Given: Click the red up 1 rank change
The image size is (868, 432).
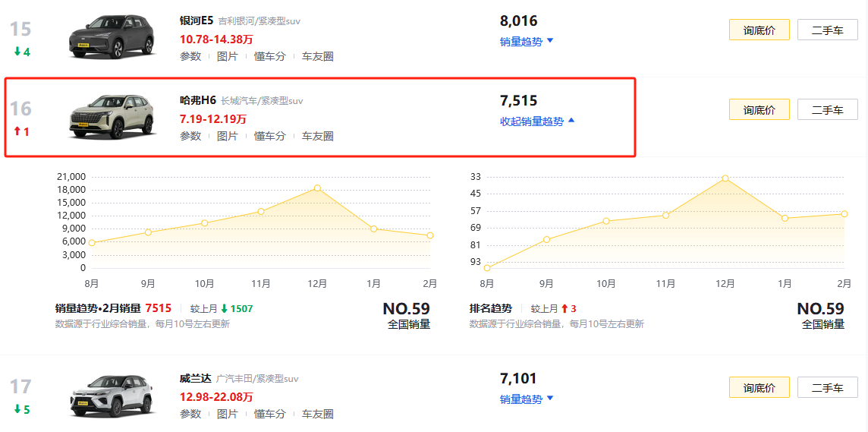Looking at the screenshot, I should 22,132.
